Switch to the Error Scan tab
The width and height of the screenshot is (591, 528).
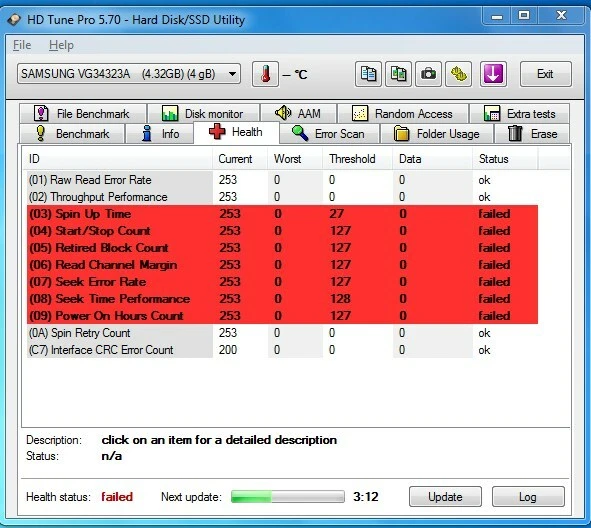329,134
